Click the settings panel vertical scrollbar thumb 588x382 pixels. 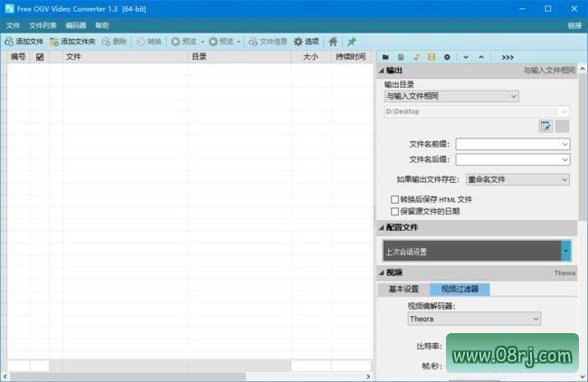coord(583,147)
